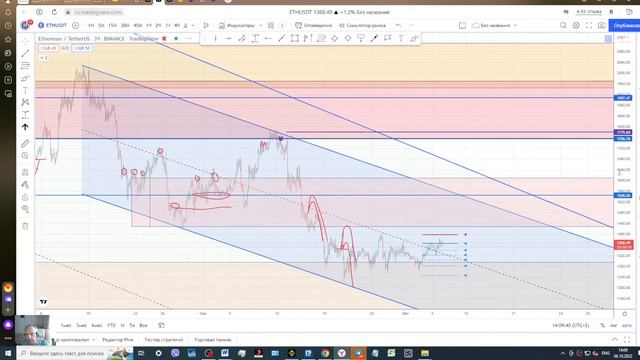Open the Indicators dialog
This screenshot has height=360, width=640.
(x=237, y=25)
